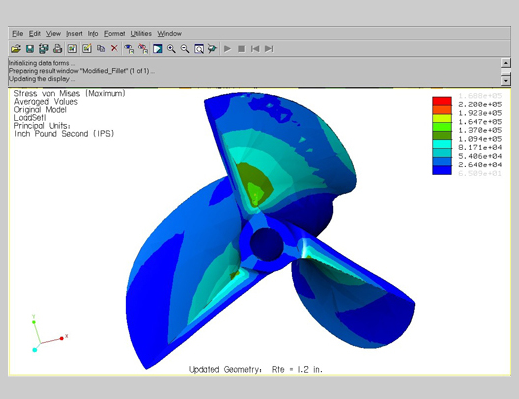The height and width of the screenshot is (399, 519).
Task: Click the Save All icon
Action: (x=43, y=49)
